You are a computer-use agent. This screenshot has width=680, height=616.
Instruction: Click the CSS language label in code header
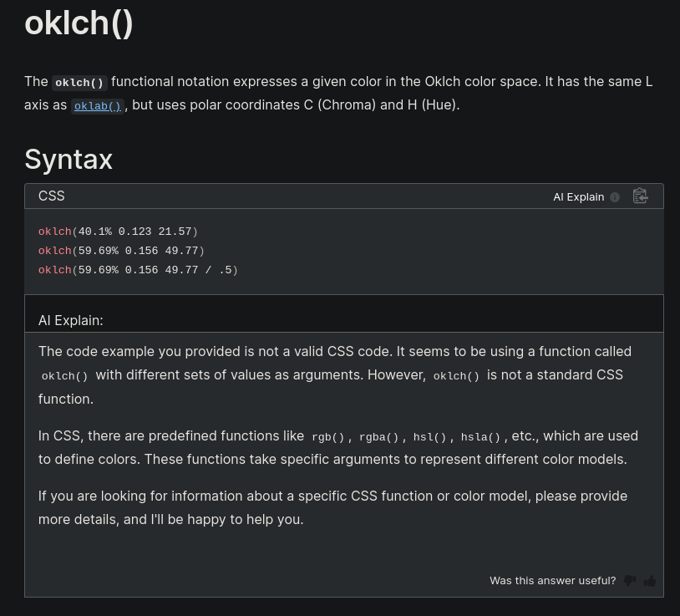coord(51,196)
